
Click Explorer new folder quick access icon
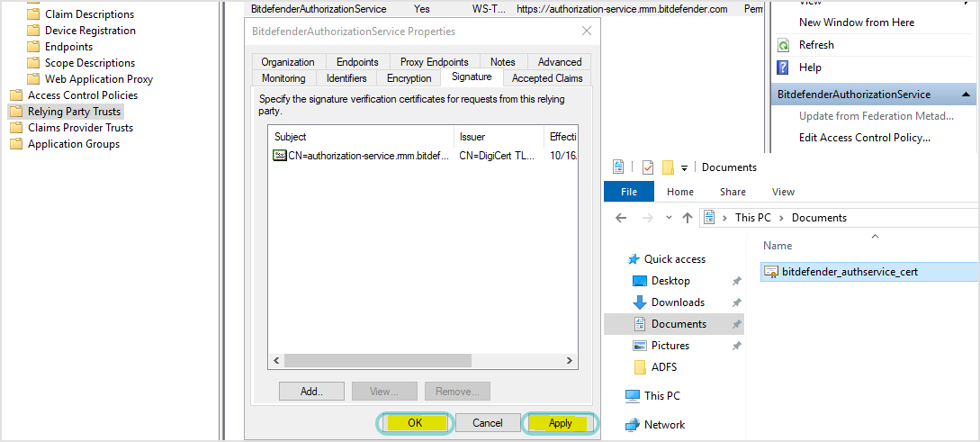[x=668, y=167]
